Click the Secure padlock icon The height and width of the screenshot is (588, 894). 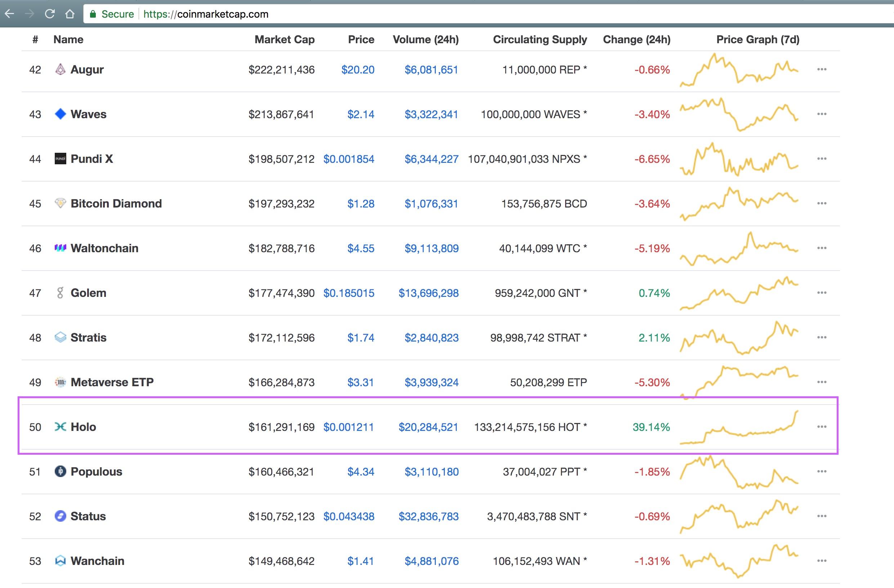coord(93,14)
